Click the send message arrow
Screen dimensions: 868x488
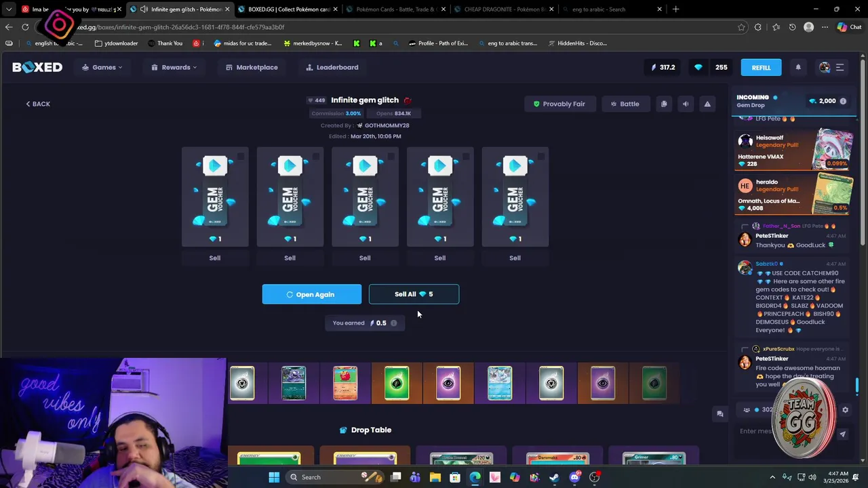843,434
